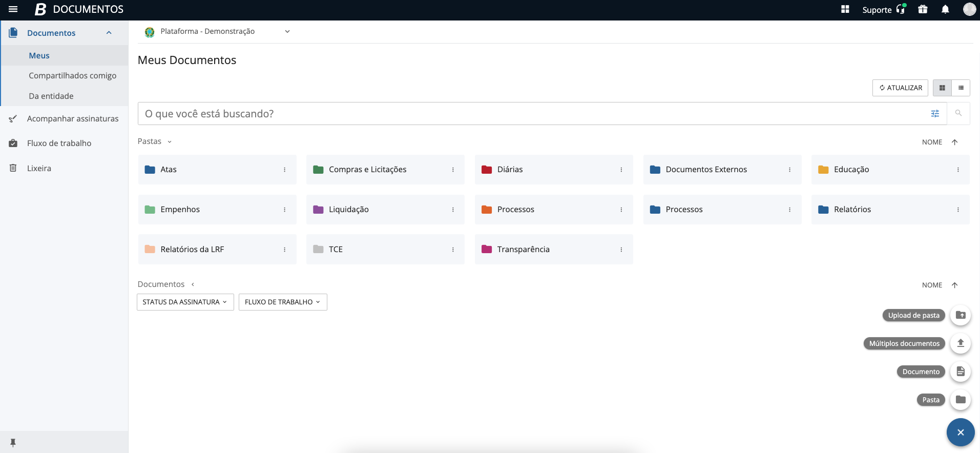
Task: Go to Compartilhados comigo section
Action: [72, 75]
